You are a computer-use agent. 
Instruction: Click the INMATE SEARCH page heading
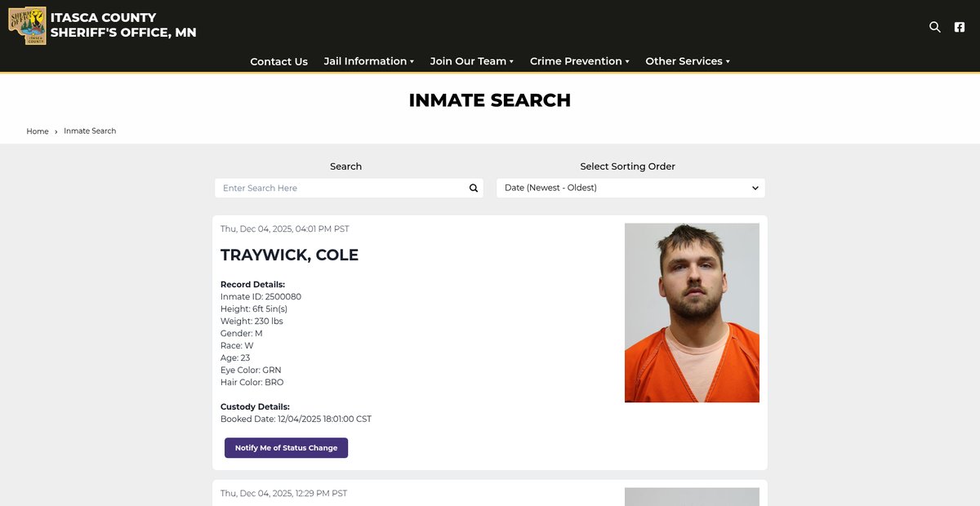(x=489, y=100)
